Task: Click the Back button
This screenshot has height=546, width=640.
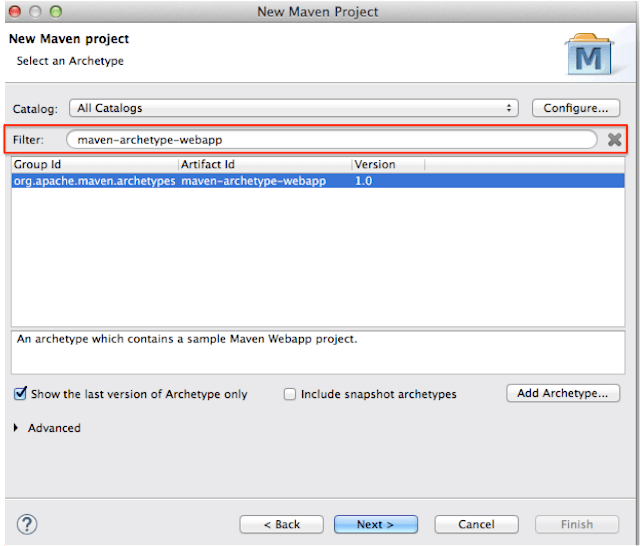Action: (282, 524)
